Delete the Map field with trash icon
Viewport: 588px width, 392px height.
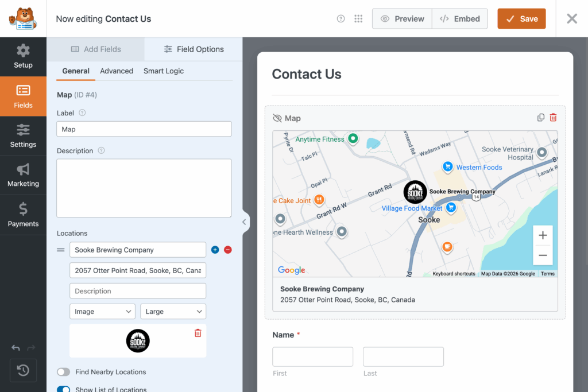(x=553, y=118)
